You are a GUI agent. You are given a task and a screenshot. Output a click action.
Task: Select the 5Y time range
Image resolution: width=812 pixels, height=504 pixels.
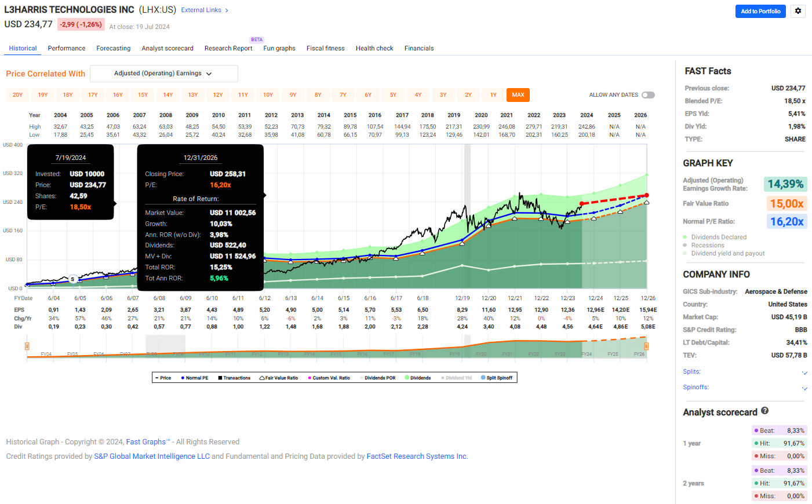click(393, 95)
